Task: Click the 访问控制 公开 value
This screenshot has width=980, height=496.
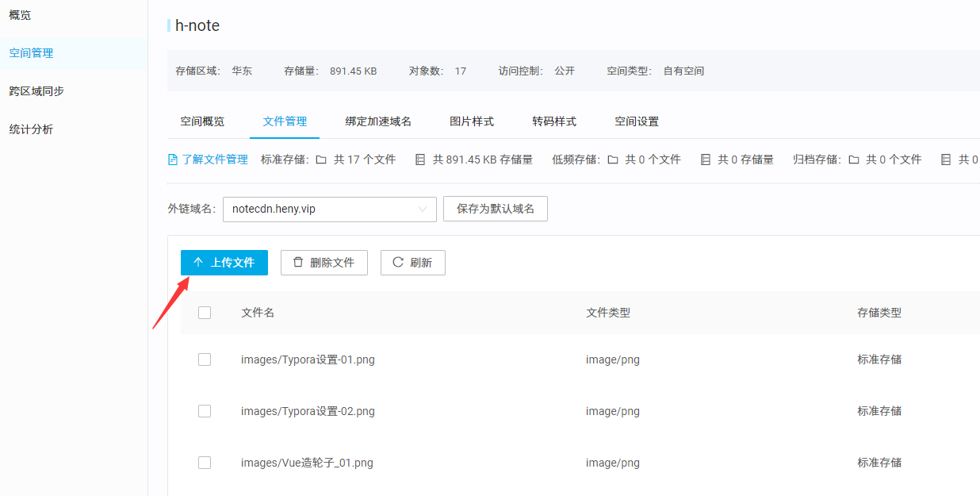Action: 565,71
